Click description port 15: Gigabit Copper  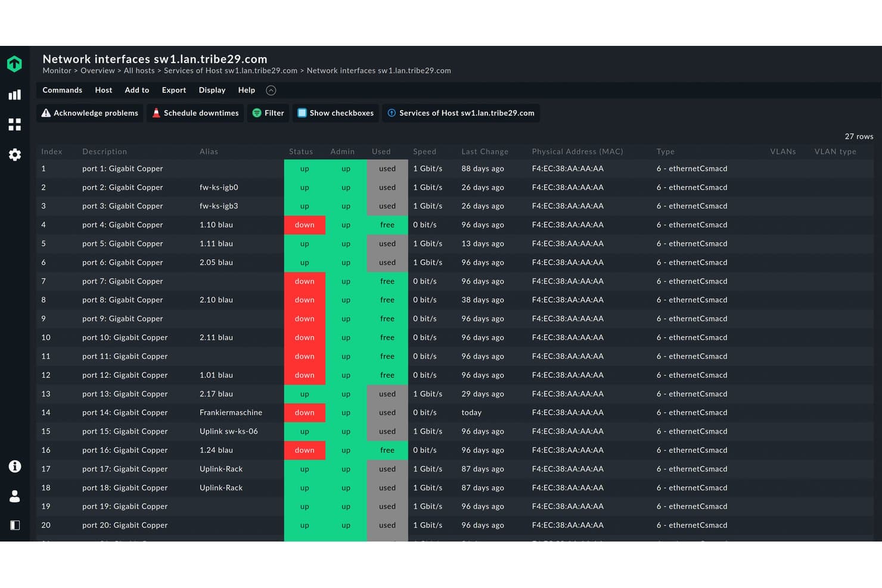(125, 431)
